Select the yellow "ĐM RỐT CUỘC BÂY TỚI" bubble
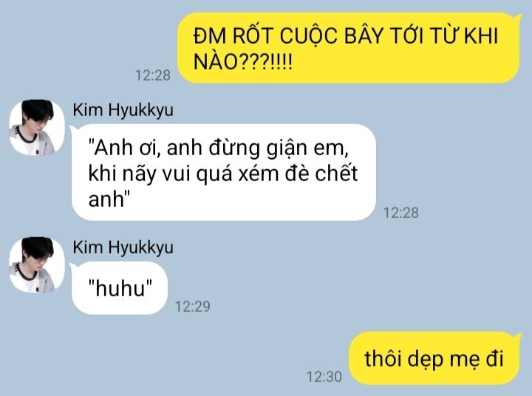Viewport: 532px width, 396px height. [x=349, y=48]
